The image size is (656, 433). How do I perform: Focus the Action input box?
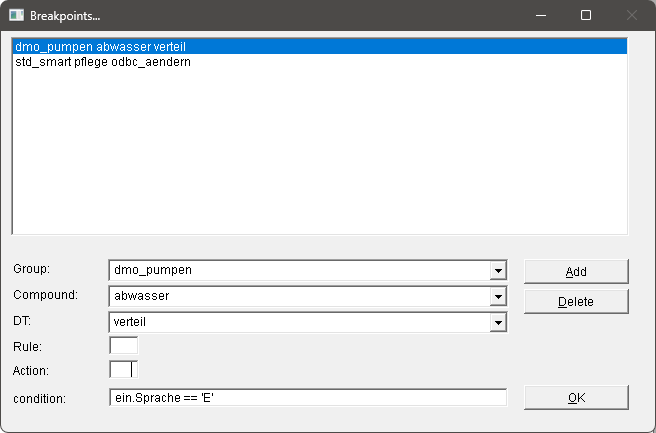coord(123,369)
